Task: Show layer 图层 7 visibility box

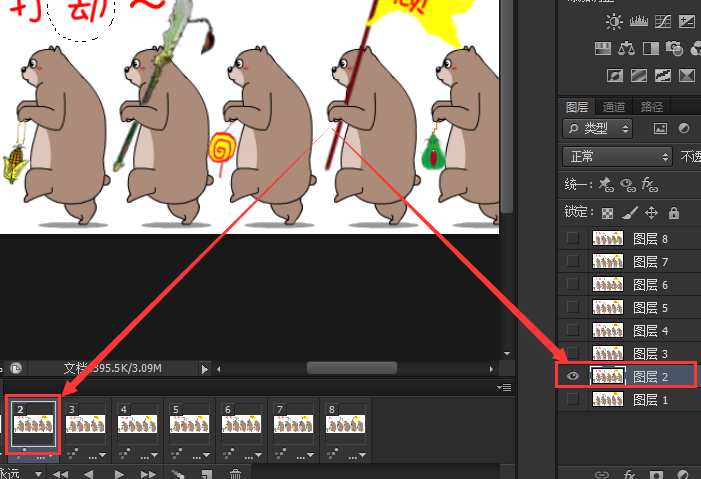Action: 573,261
